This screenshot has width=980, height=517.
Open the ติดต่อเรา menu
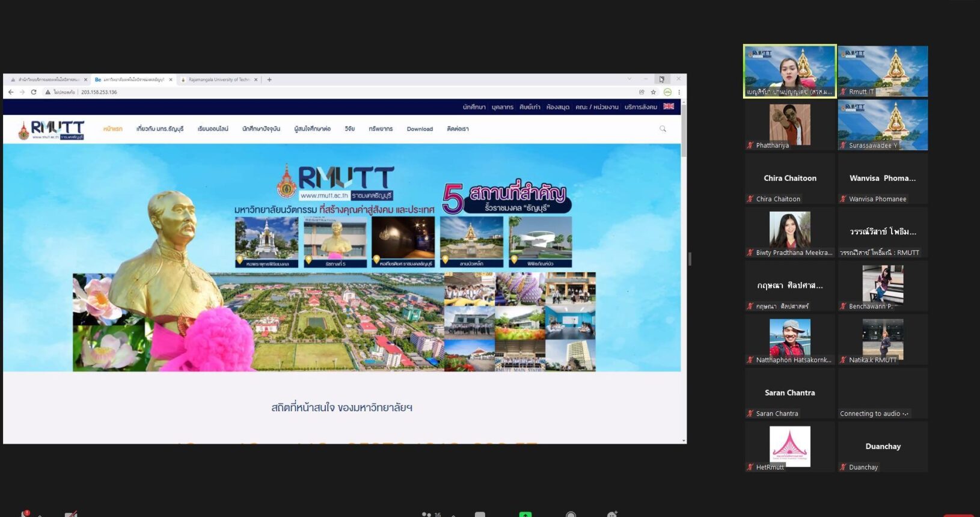(x=458, y=129)
